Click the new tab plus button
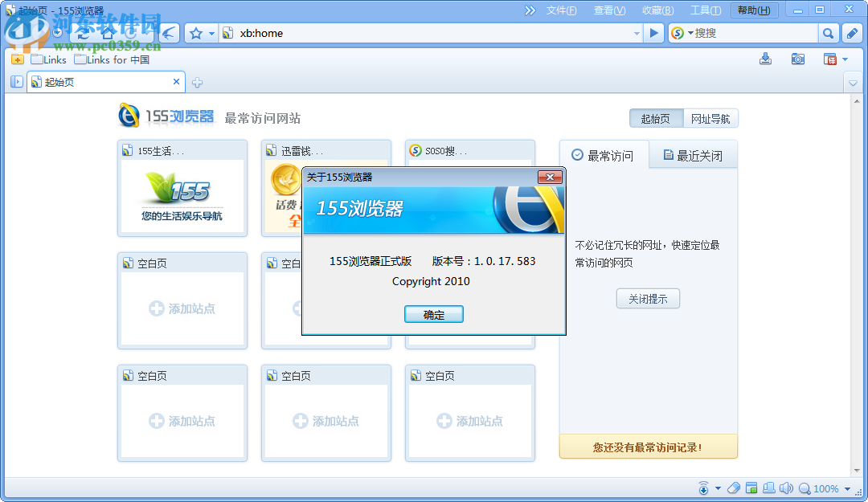This screenshot has height=502, width=868. coord(197,83)
